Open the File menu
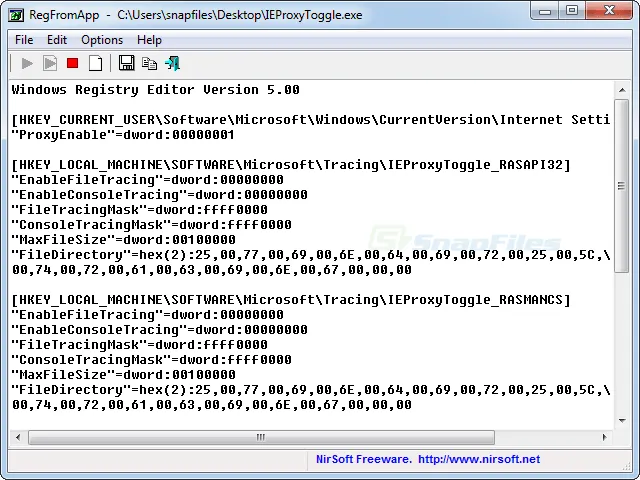The width and height of the screenshot is (640, 480). click(x=24, y=40)
